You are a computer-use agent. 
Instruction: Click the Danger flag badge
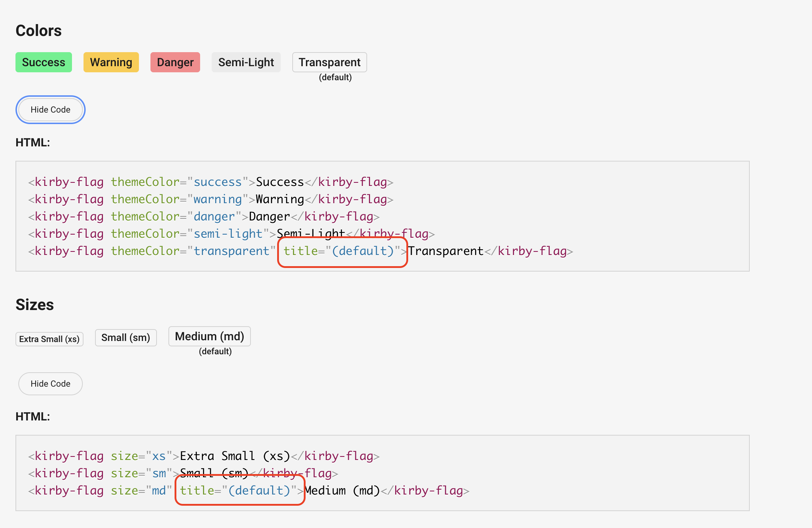click(x=175, y=62)
